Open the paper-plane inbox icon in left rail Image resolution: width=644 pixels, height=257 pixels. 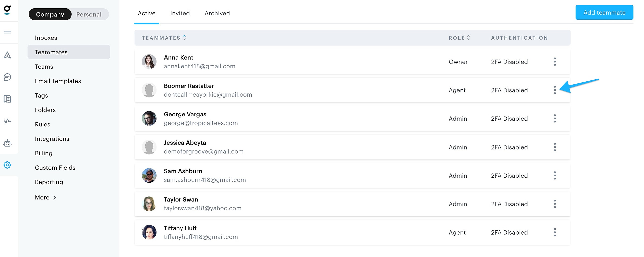click(x=7, y=55)
